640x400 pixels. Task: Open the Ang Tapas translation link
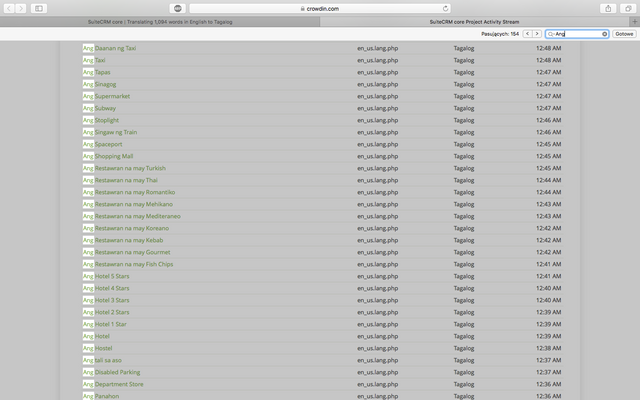(97, 72)
